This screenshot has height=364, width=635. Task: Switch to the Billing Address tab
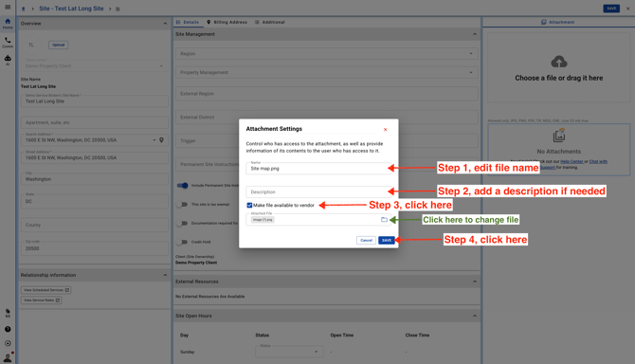pyautogui.click(x=227, y=22)
